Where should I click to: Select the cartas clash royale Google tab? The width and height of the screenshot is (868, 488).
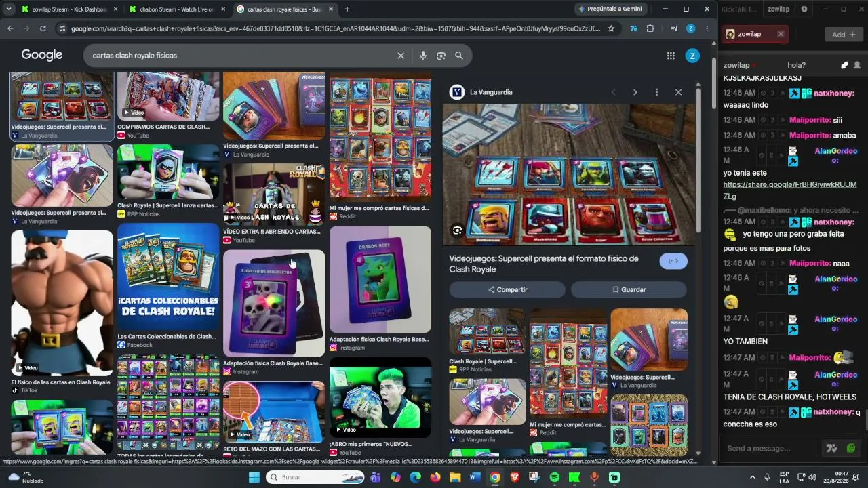point(285,9)
